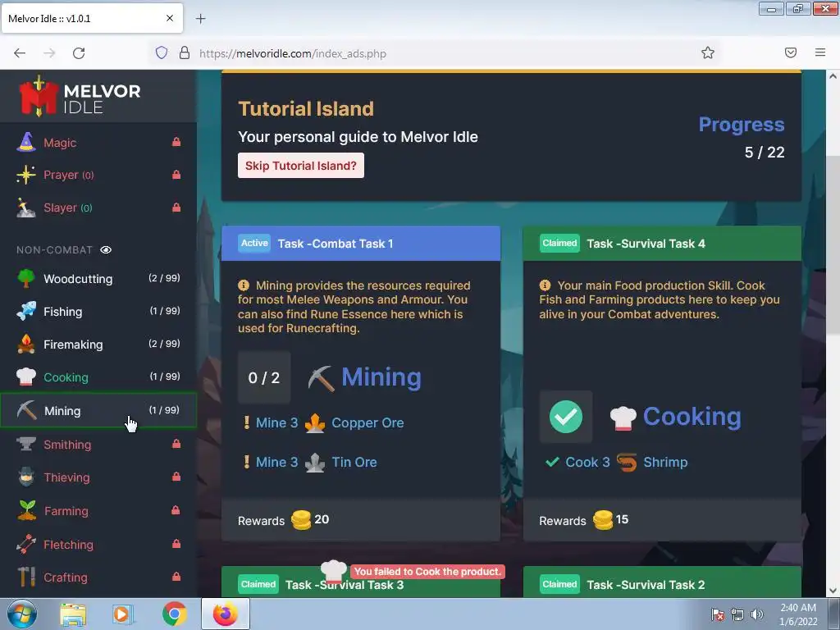Click the Woodcutting tree icon
This screenshot has width=840, height=630.
[25, 279]
